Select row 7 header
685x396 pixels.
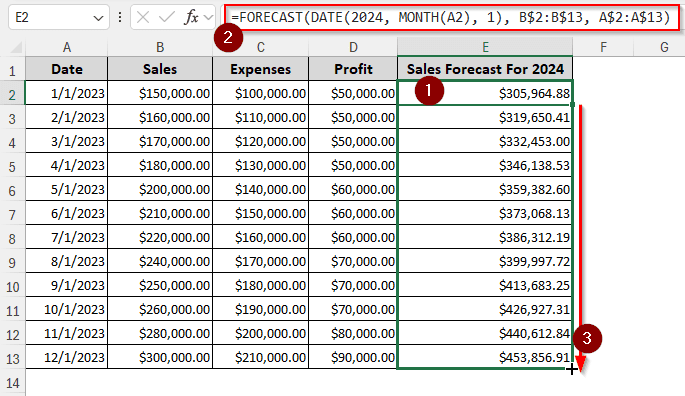click(x=12, y=214)
